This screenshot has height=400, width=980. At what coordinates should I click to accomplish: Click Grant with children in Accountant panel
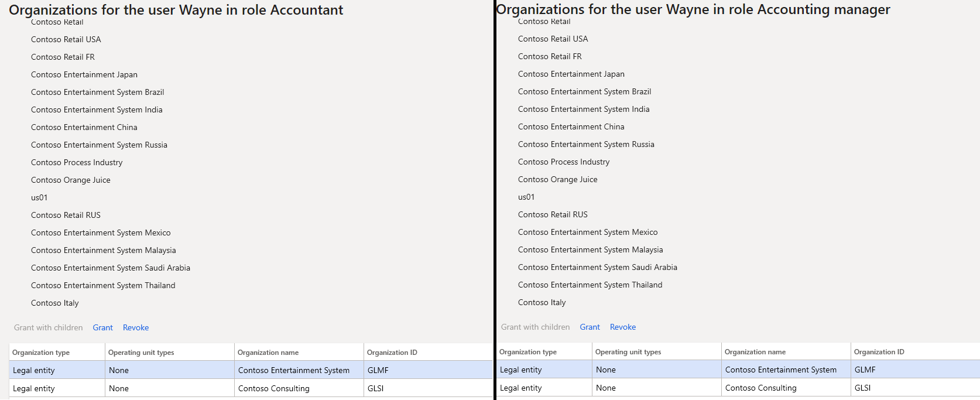49,327
